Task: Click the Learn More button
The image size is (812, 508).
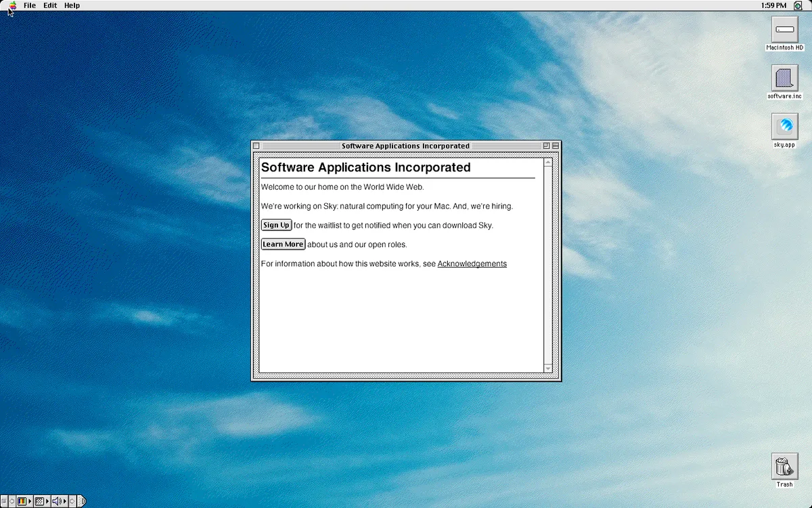Action: 283,244
